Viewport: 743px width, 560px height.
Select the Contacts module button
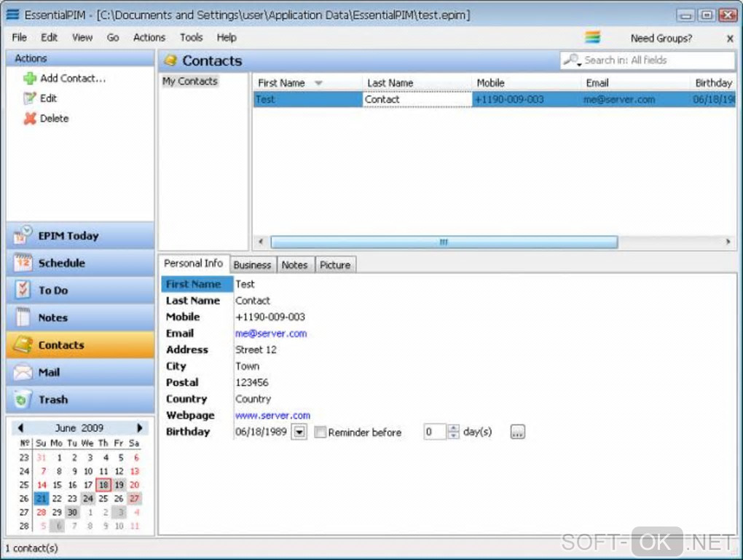tap(80, 345)
